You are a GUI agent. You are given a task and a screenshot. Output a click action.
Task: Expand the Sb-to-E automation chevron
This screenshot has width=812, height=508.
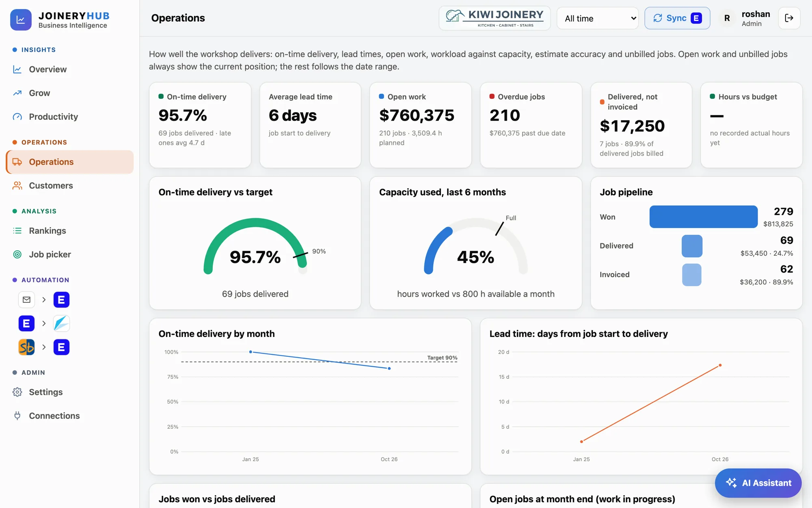(x=44, y=347)
